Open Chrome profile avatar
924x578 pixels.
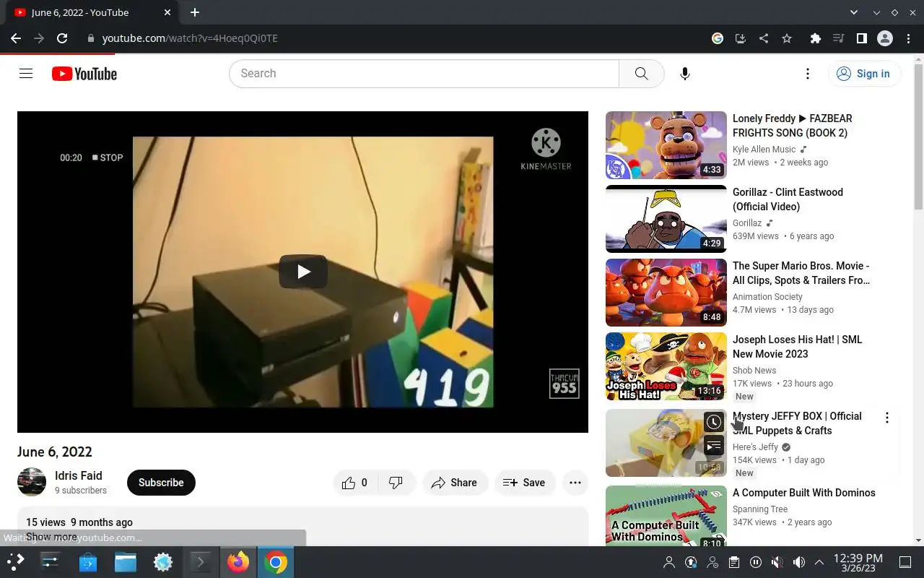[885, 38]
